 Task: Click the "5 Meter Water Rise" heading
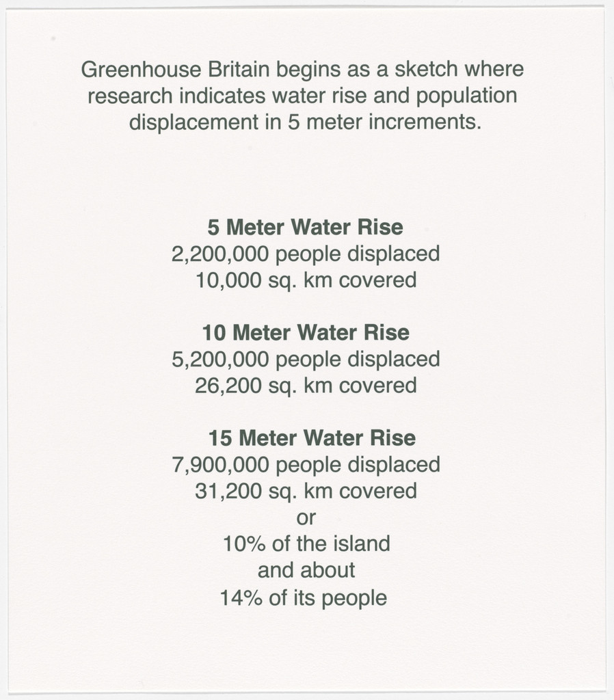pyautogui.click(x=306, y=227)
